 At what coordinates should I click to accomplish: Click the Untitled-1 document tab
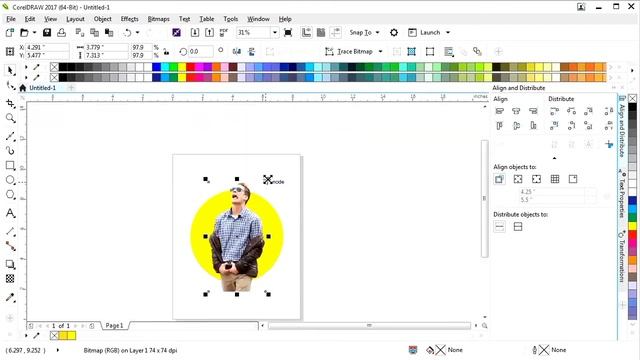[42, 88]
